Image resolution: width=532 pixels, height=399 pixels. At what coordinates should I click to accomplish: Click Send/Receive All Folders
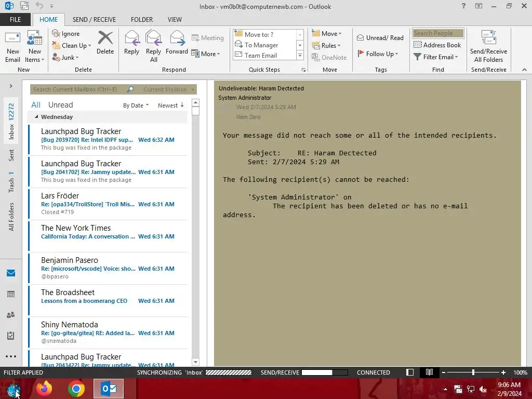488,47
